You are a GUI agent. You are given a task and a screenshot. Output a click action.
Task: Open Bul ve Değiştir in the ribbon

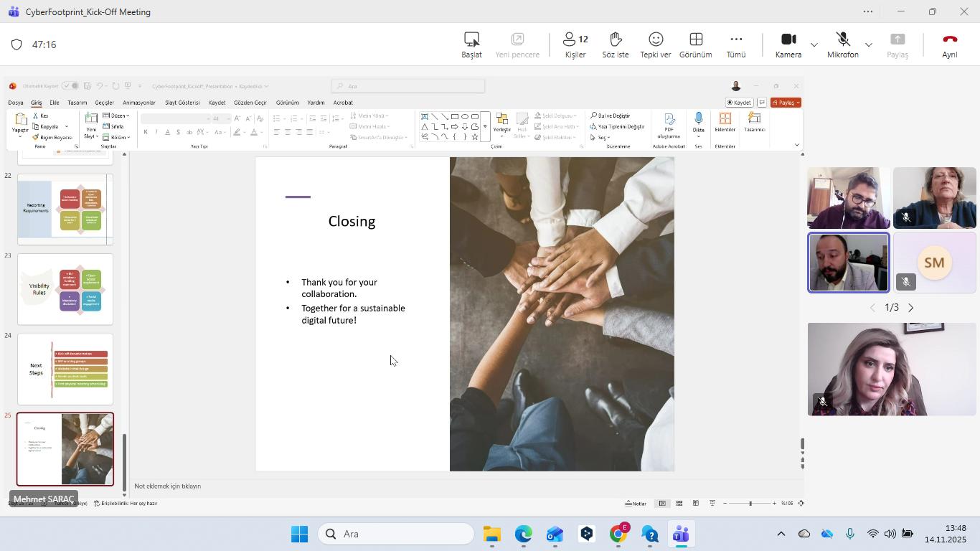(609, 115)
